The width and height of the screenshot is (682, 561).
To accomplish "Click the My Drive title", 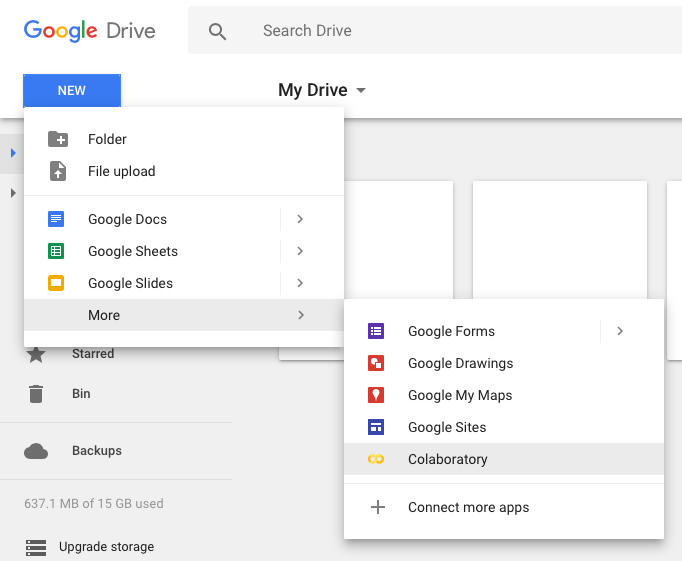I will click(313, 90).
